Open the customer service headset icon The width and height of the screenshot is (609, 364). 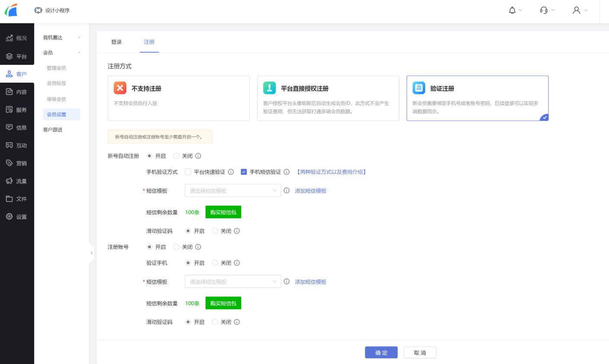coord(544,10)
